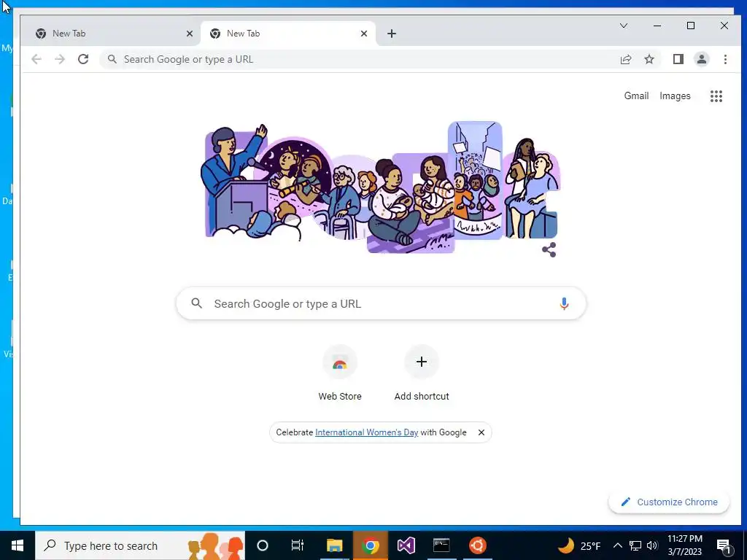The image size is (747, 560).
Task: Dismiss the International Women's Day promo
Action: [481, 432]
